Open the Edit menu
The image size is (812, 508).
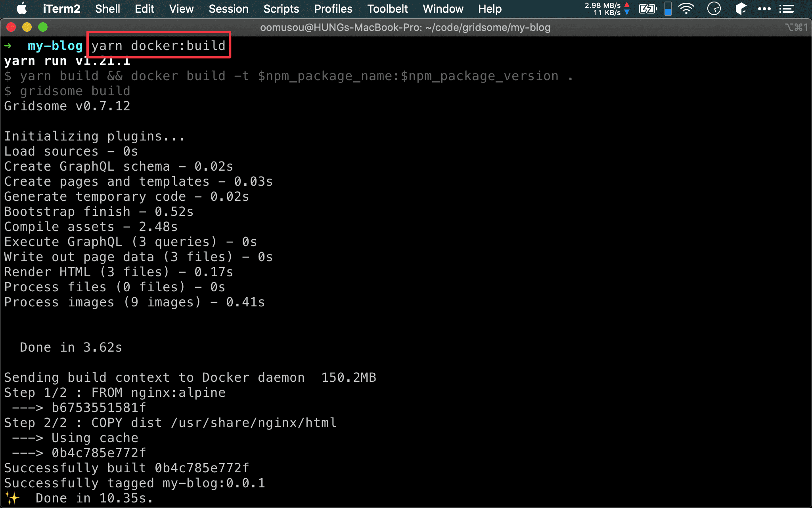(144, 9)
